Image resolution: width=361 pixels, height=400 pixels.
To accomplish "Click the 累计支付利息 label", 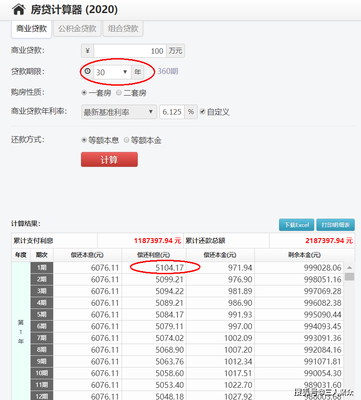I will click(33, 241).
